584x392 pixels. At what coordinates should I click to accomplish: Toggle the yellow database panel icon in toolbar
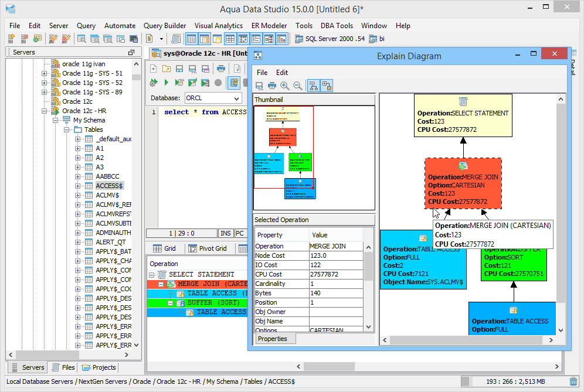217,38
